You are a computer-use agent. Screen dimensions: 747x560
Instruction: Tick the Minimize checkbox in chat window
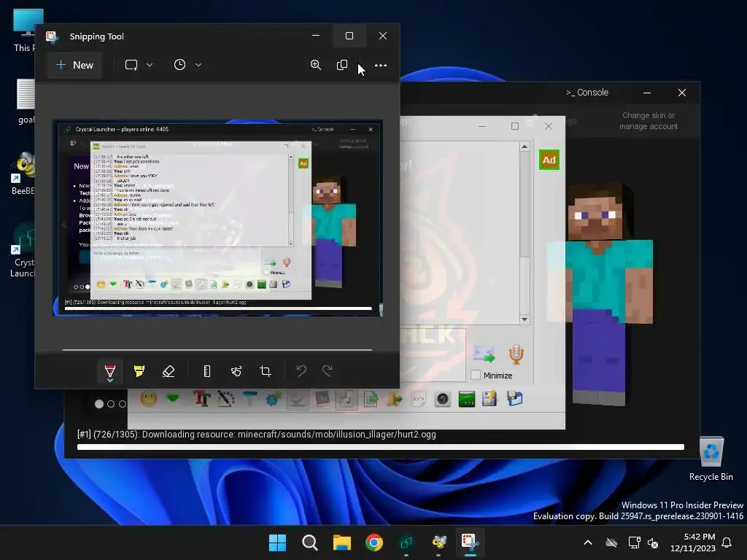tap(476, 376)
